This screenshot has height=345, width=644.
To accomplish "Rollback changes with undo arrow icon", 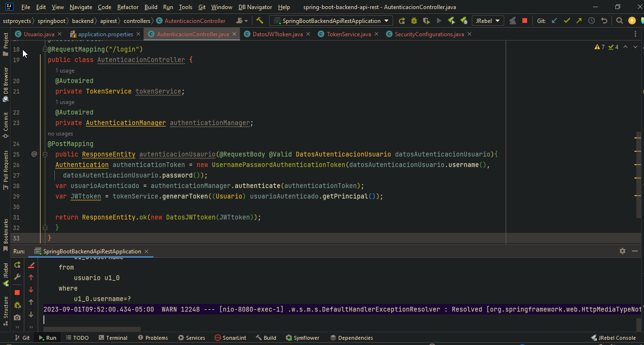I will pyautogui.click(x=604, y=21).
